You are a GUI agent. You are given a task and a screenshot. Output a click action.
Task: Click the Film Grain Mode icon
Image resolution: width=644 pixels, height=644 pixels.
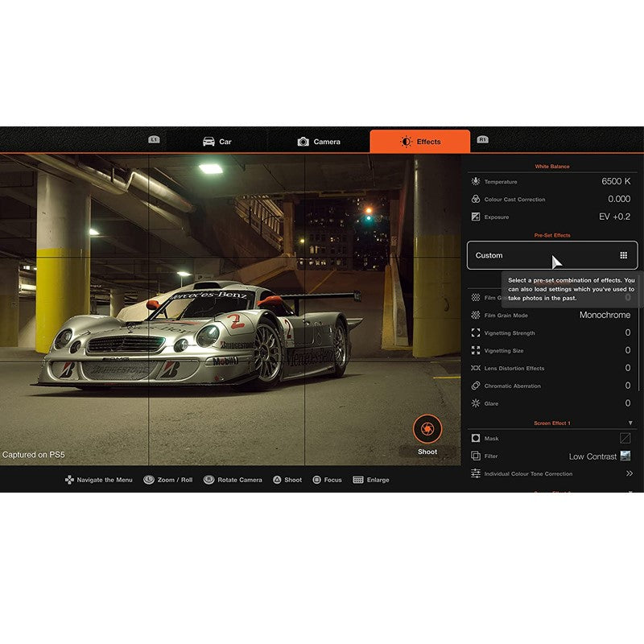click(x=476, y=315)
